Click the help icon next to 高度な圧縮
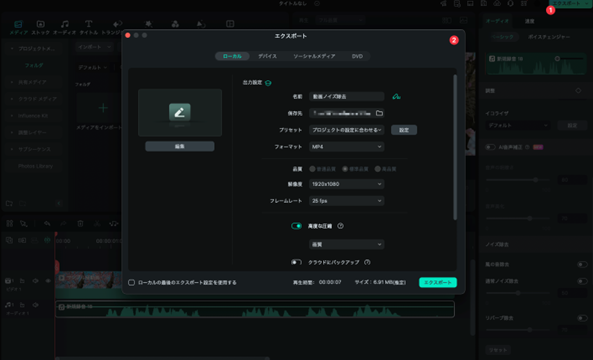Screen dimensions: 593x360 (x=340, y=226)
